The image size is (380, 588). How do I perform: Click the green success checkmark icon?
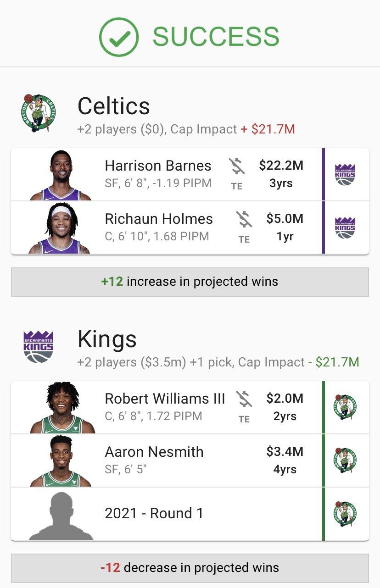118,37
